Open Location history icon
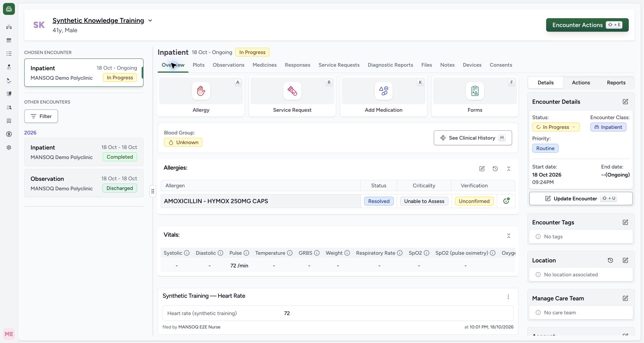 pyautogui.click(x=610, y=260)
